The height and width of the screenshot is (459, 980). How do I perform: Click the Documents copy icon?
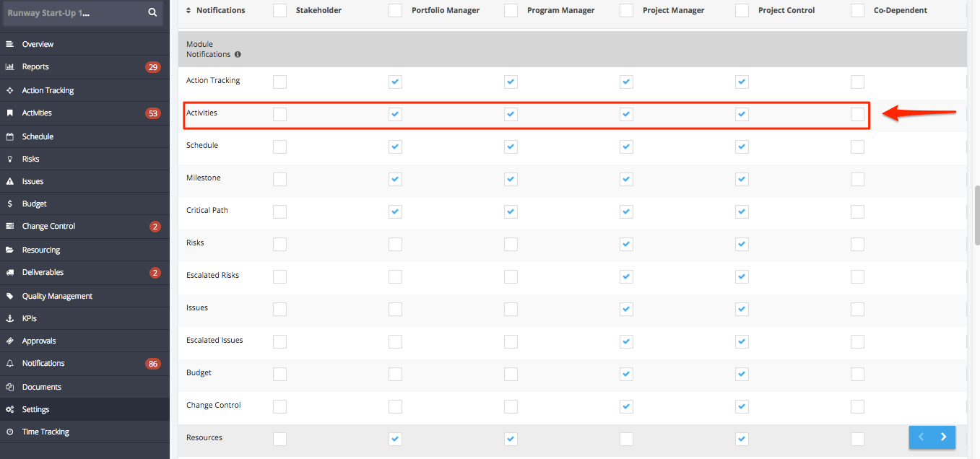point(10,387)
